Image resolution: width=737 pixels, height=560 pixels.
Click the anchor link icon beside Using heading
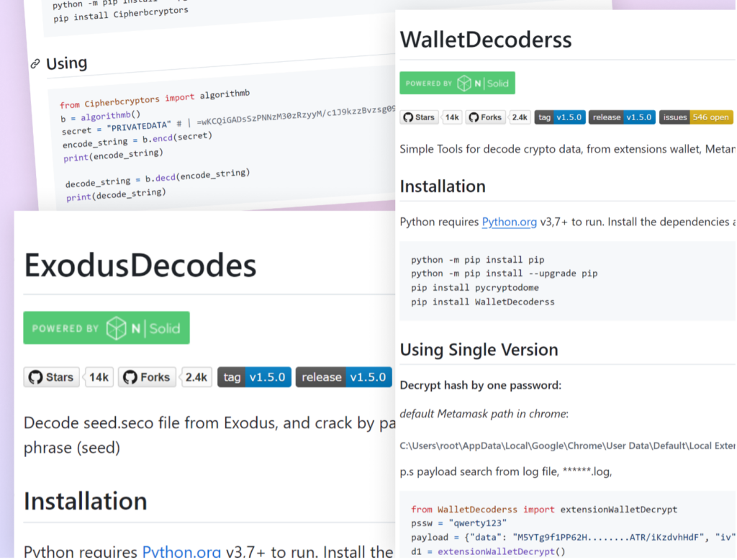coord(35,64)
